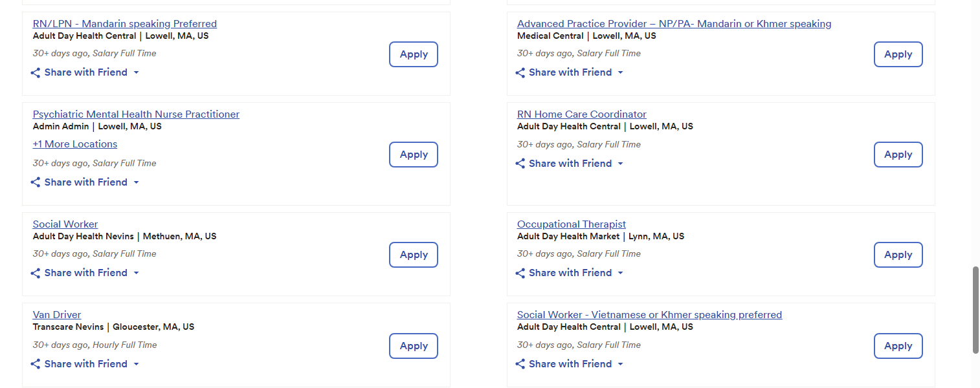Apply to the Van Driver position
Image resolution: width=980 pixels, height=388 pixels.
414,346
